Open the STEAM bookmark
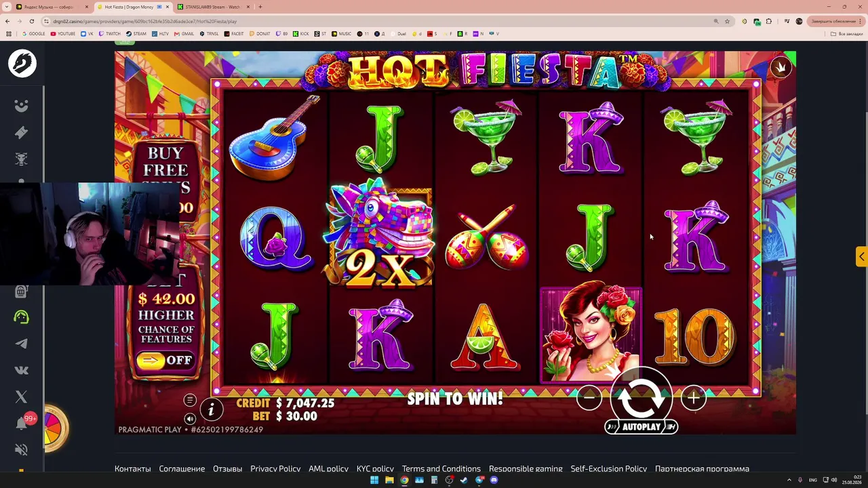The height and width of the screenshot is (488, 868). coord(136,33)
